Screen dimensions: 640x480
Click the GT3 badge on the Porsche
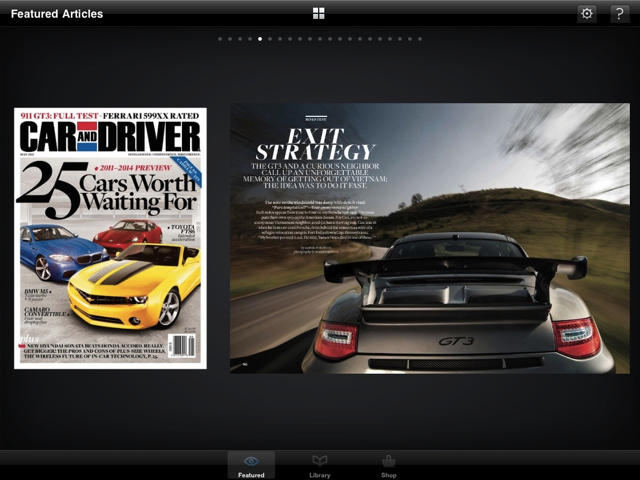pyautogui.click(x=456, y=341)
